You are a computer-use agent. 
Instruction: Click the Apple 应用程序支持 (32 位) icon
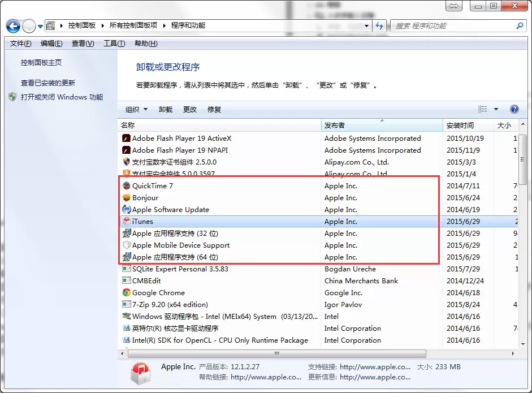pyautogui.click(x=126, y=233)
